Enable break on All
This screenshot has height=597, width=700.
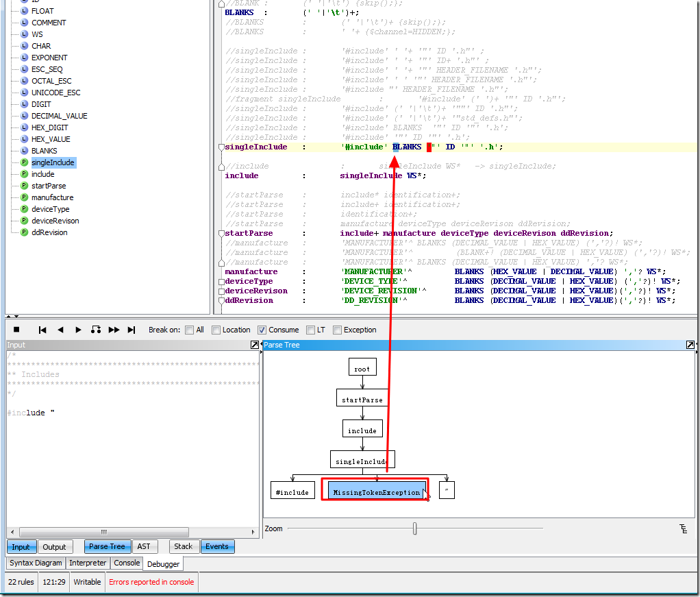click(190, 330)
